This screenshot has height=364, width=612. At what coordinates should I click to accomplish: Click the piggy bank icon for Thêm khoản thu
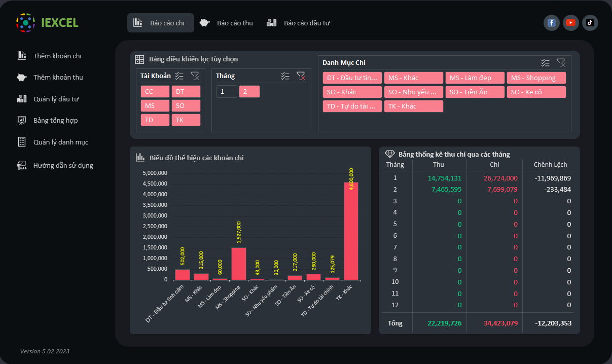(x=22, y=77)
